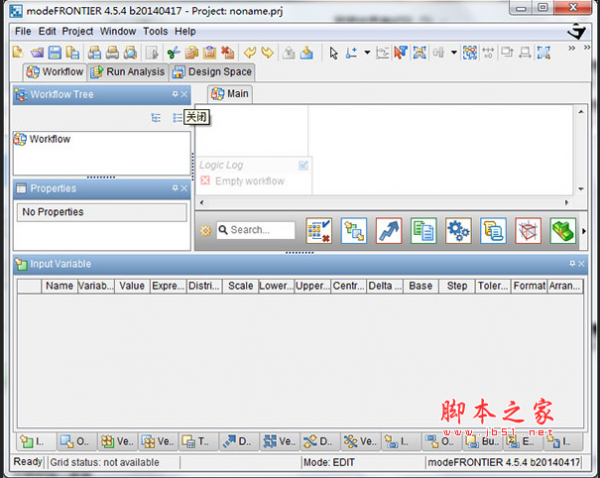This screenshot has width=600, height=478.
Task: Pin the Workflow Tree panel
Action: pos(175,94)
